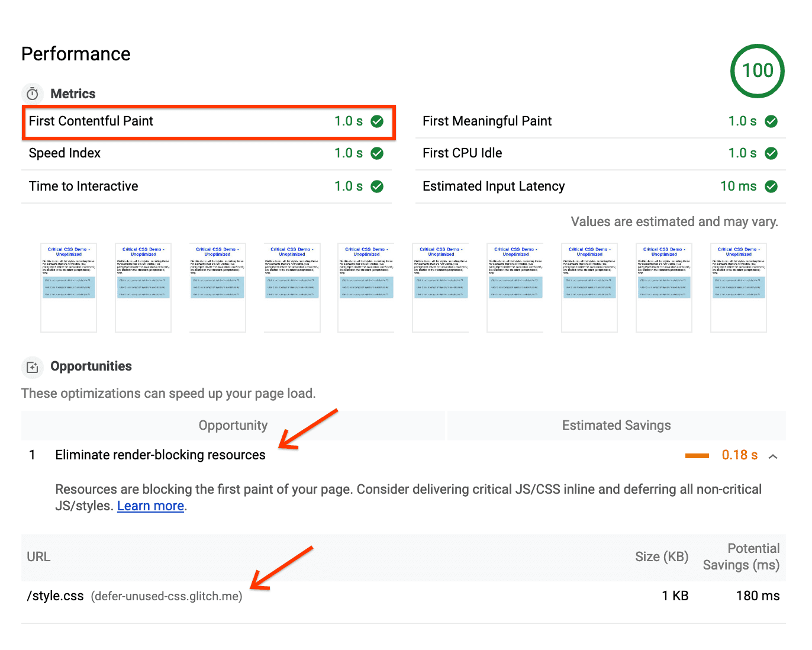Click the green checkmark beside First Meaningful Paint

point(771,121)
